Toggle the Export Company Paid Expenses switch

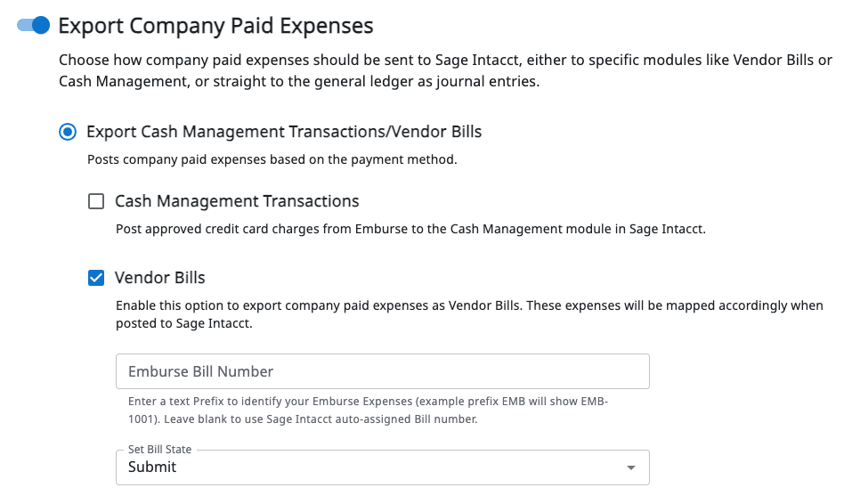(33, 25)
